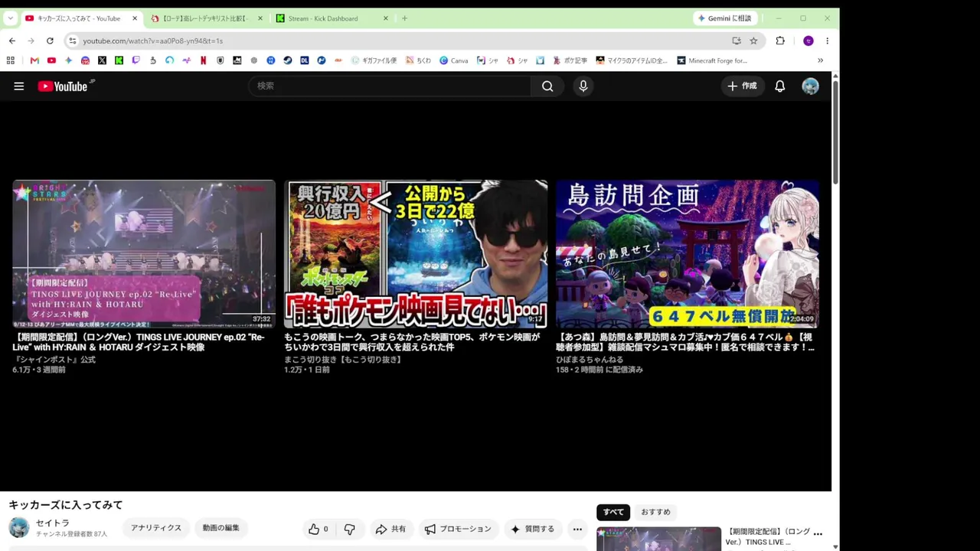Open Minecraft Forge bookmark
Screen dimensions: 980x551
712,60
